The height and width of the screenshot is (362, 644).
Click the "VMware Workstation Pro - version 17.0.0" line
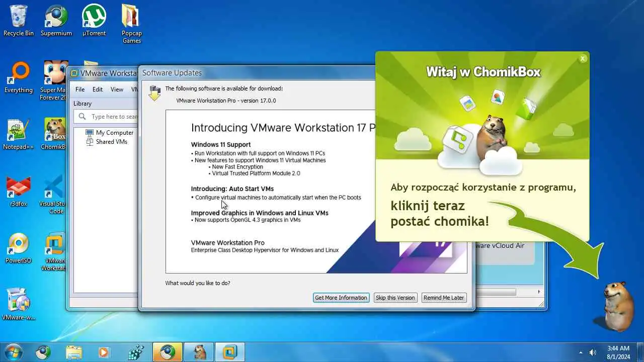(226, 101)
